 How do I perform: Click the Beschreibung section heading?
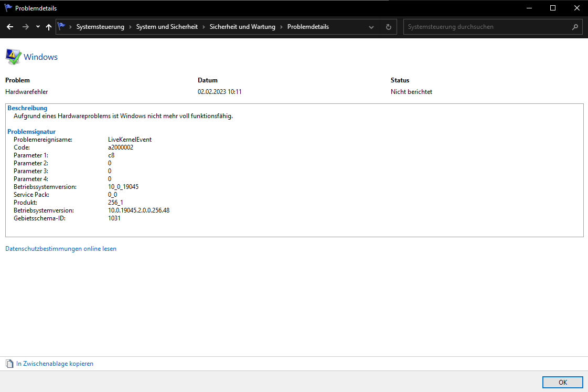27,108
